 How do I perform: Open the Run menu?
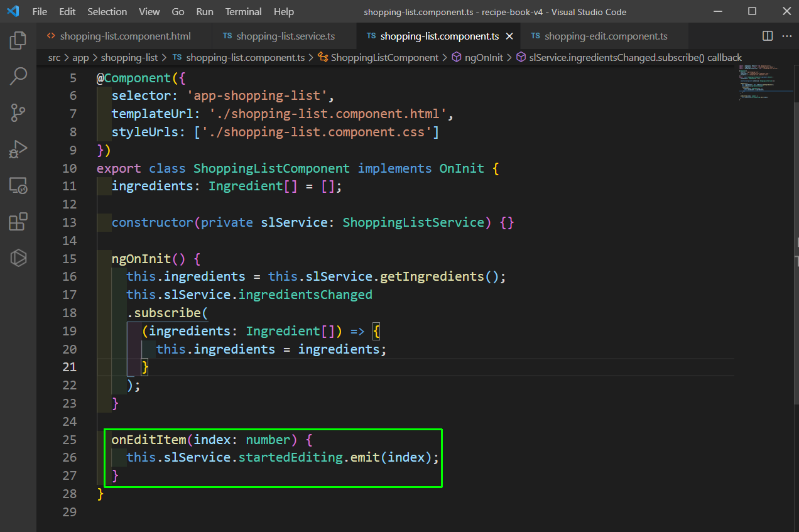[205, 11]
